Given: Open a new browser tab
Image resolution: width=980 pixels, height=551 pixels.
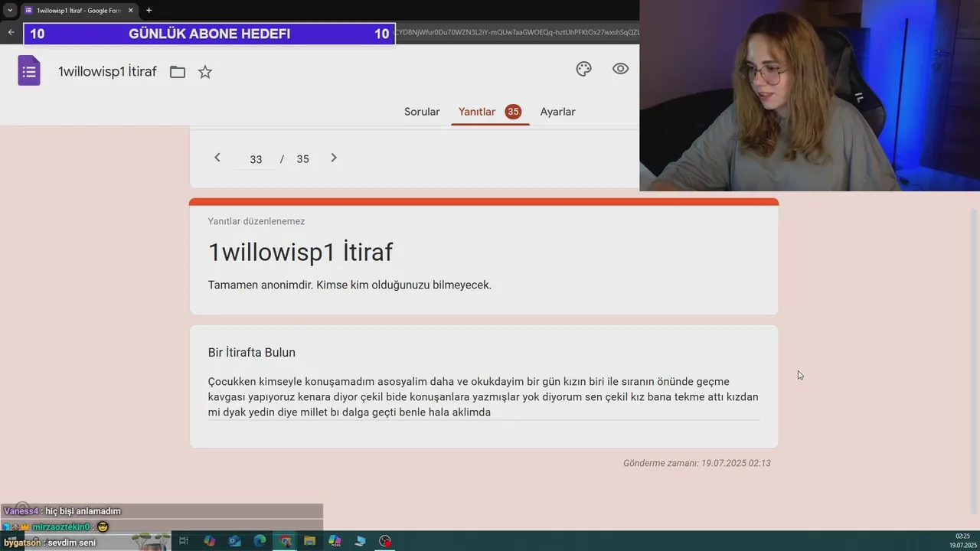Looking at the screenshot, I should click(149, 10).
